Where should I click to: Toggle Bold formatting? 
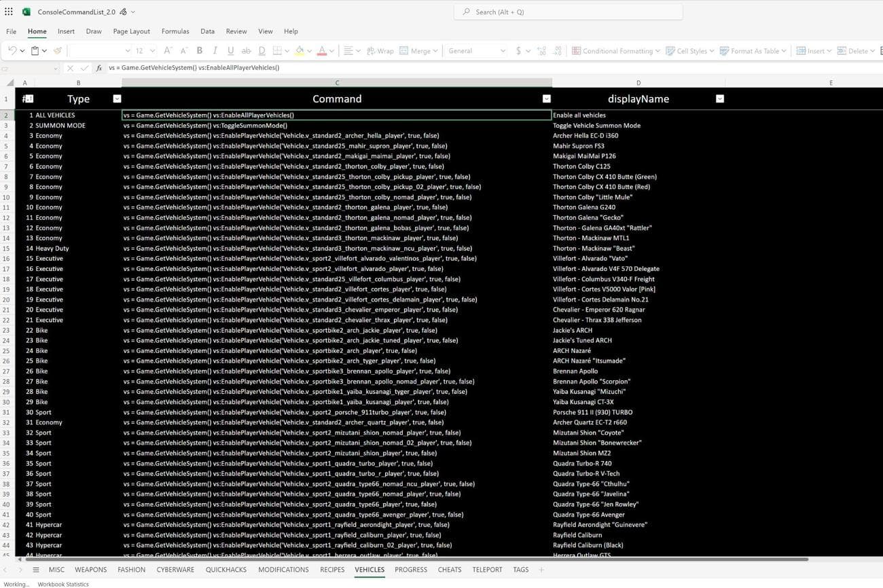[x=200, y=51]
